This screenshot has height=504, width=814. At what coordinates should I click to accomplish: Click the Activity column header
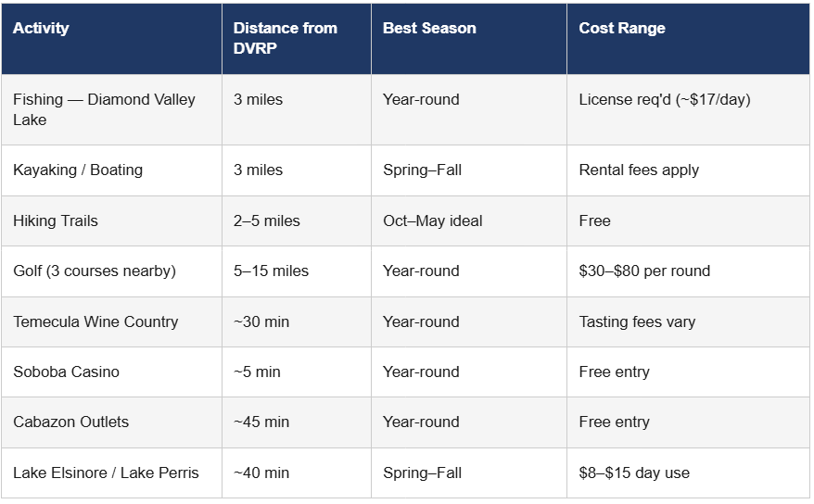click(41, 29)
